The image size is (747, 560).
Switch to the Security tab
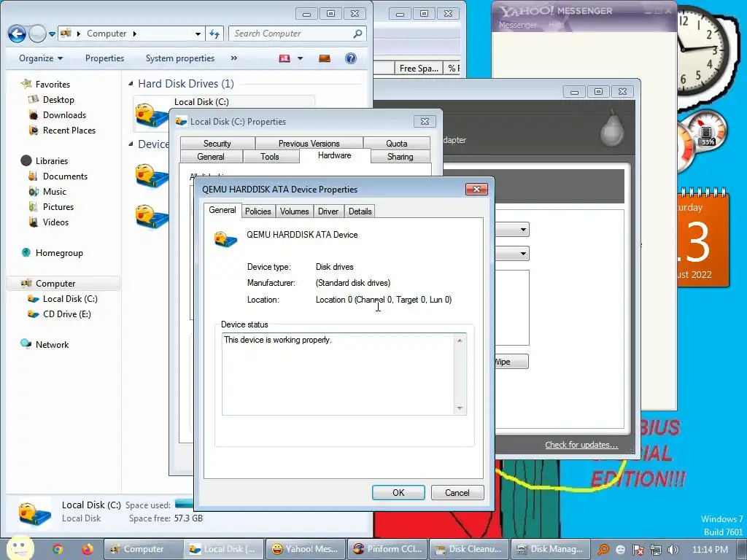(217, 144)
